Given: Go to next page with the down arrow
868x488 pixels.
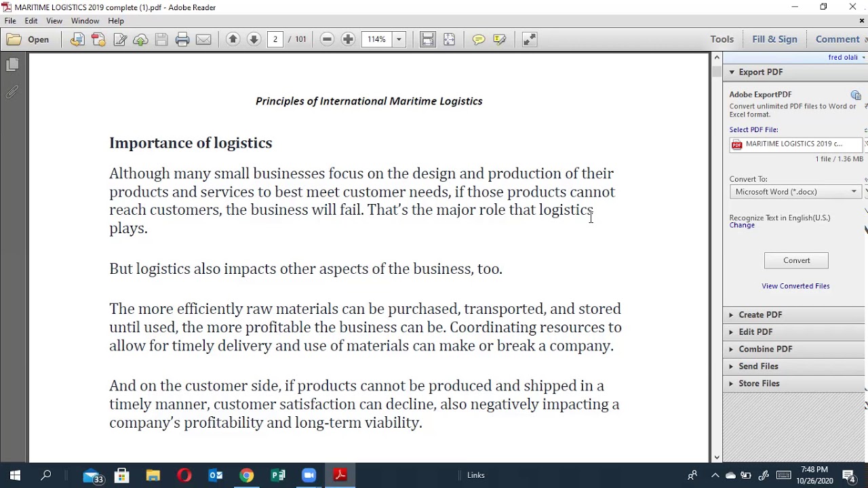Looking at the screenshot, I should point(254,39).
